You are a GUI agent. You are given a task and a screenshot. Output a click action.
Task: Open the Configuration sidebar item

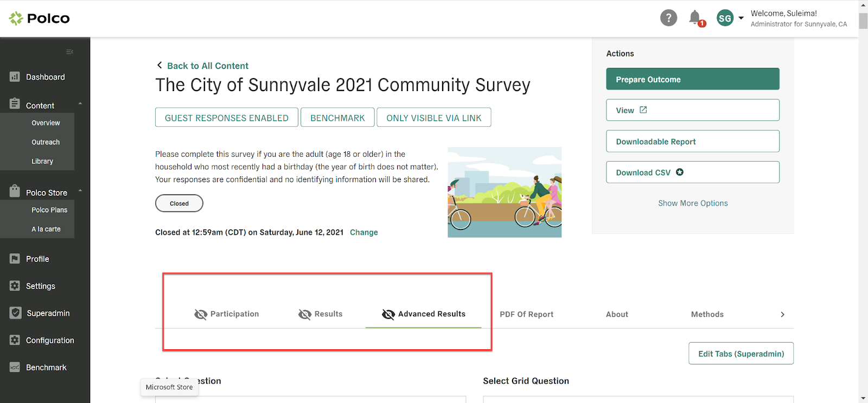[50, 340]
